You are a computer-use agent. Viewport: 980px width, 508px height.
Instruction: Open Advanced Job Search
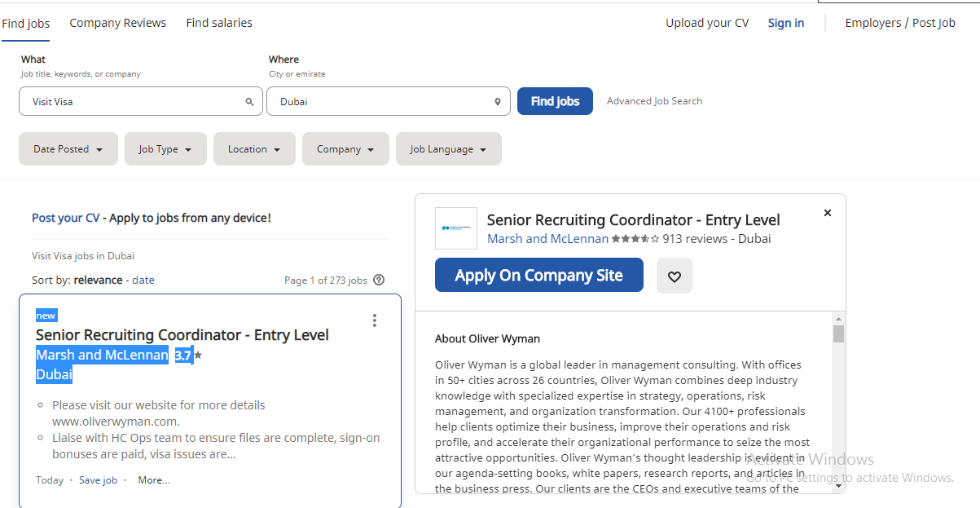point(654,101)
